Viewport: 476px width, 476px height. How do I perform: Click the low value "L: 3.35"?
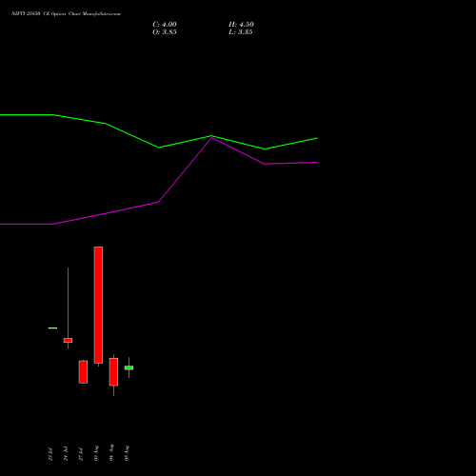coord(240,32)
